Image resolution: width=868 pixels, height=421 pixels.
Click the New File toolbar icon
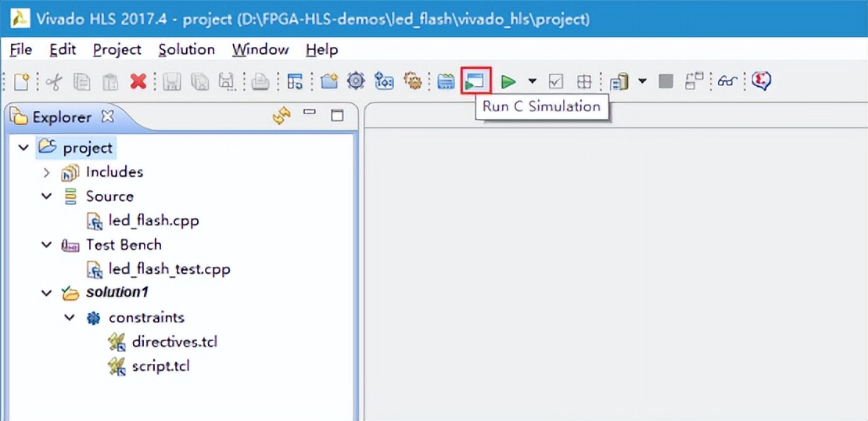pyautogui.click(x=21, y=82)
